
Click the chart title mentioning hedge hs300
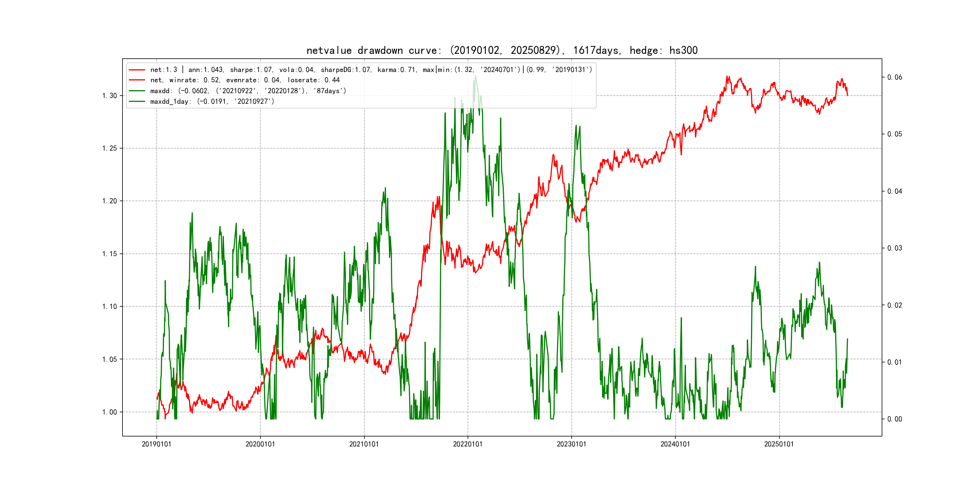pos(502,50)
